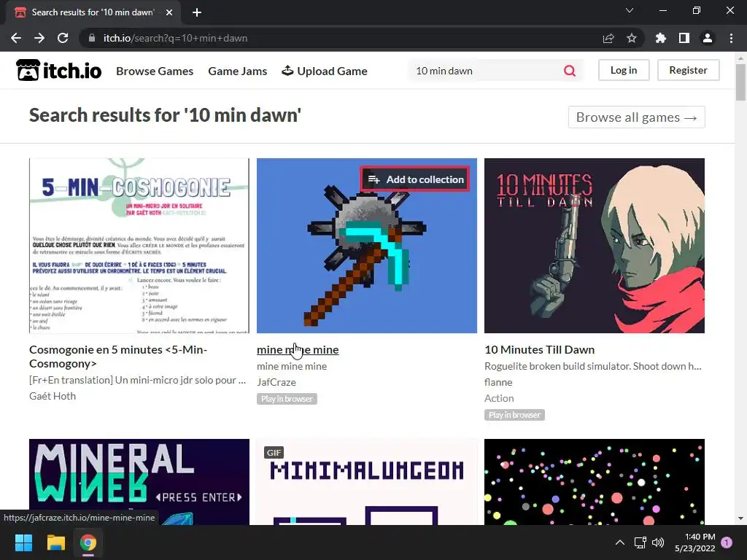Open '10 Minutes Till Dawn' title link

[x=539, y=349]
